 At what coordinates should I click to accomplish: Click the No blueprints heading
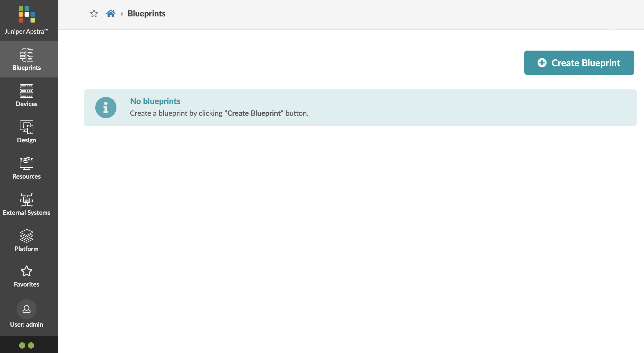pos(155,101)
